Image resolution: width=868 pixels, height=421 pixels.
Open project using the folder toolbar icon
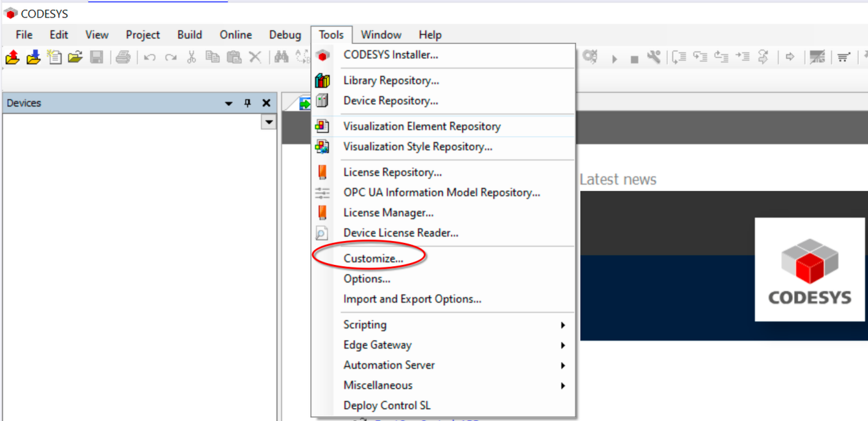coord(75,58)
